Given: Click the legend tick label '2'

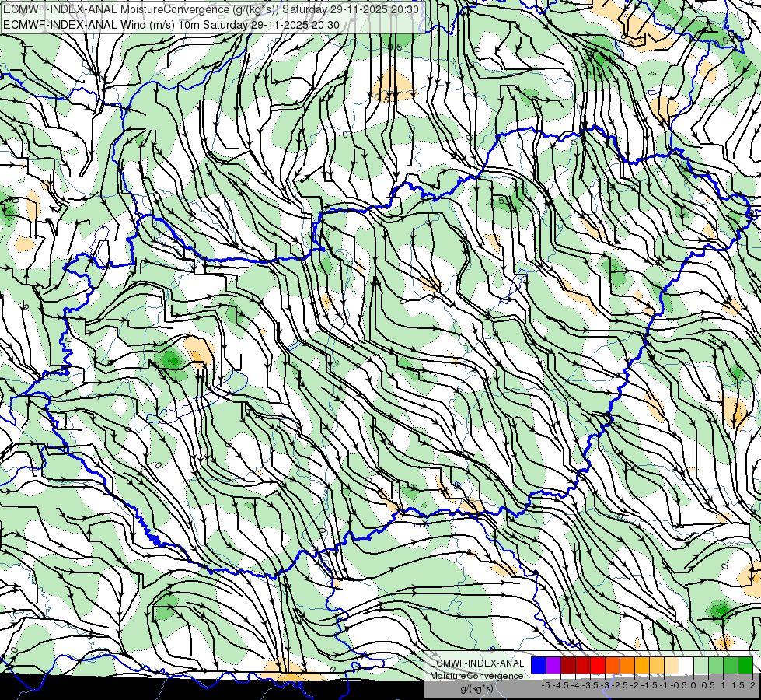Looking at the screenshot, I should [x=752, y=685].
